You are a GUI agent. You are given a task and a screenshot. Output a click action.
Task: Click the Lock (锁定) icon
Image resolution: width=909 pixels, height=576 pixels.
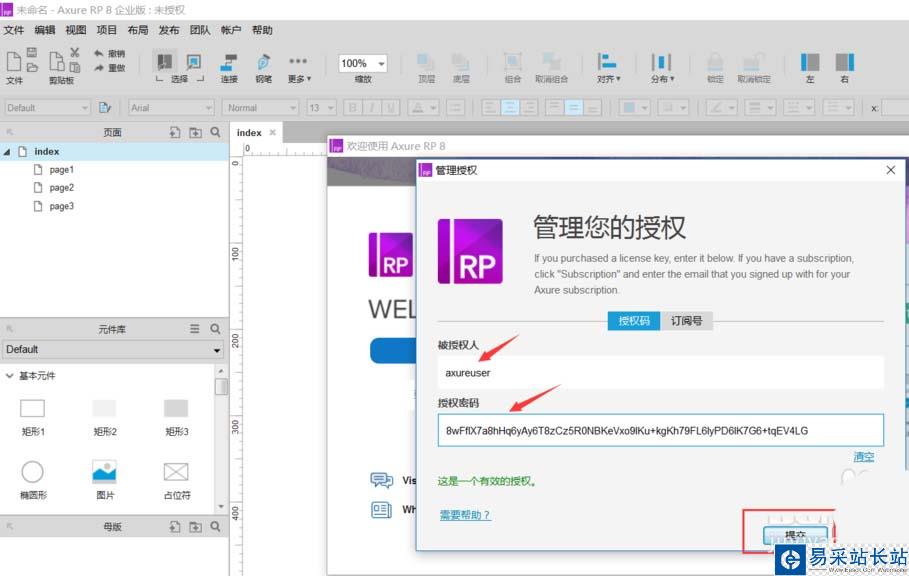point(715,62)
